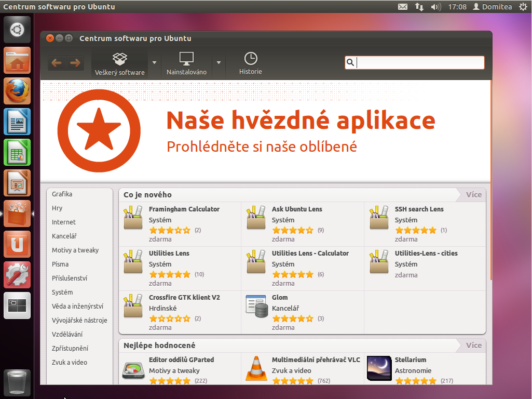Select the Veškerý software box icon
Image resolution: width=532 pixels, height=399 pixels.
(119, 58)
